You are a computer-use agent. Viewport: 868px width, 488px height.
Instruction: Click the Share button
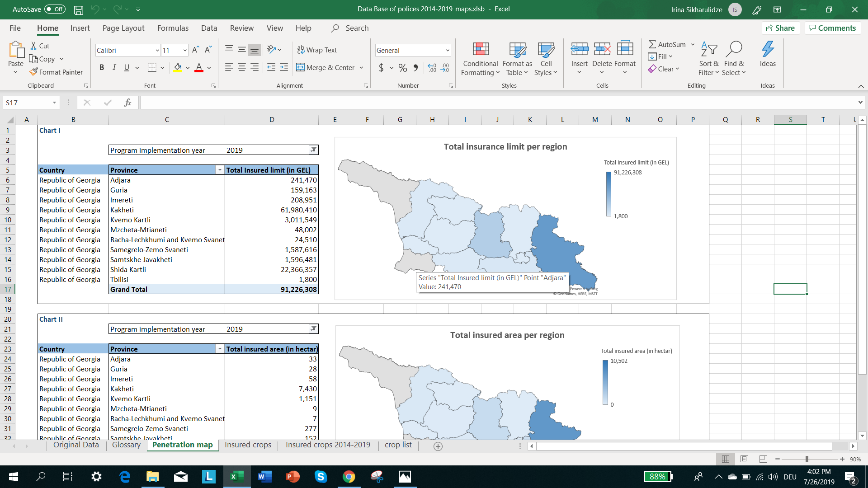coord(781,28)
